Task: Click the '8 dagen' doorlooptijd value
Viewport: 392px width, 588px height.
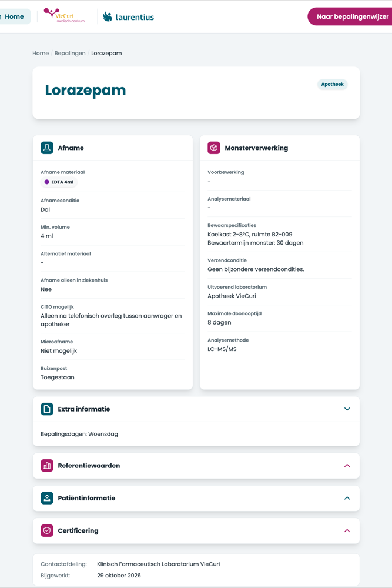Action: (x=220, y=322)
